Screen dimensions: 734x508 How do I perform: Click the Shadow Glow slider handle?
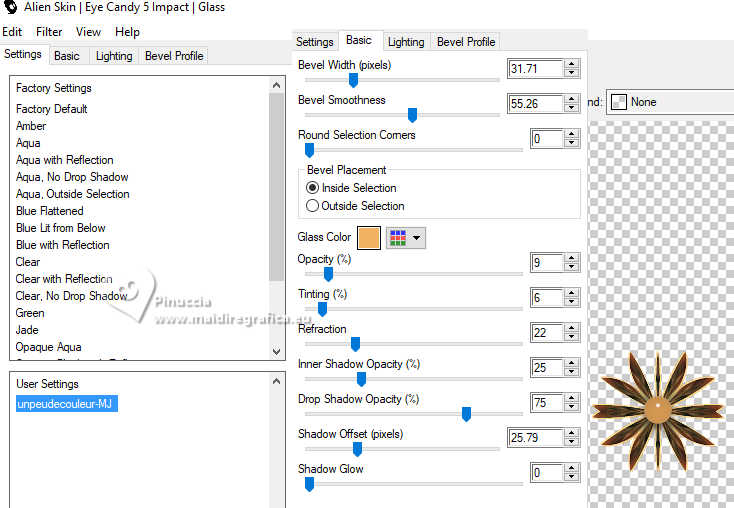point(309,484)
